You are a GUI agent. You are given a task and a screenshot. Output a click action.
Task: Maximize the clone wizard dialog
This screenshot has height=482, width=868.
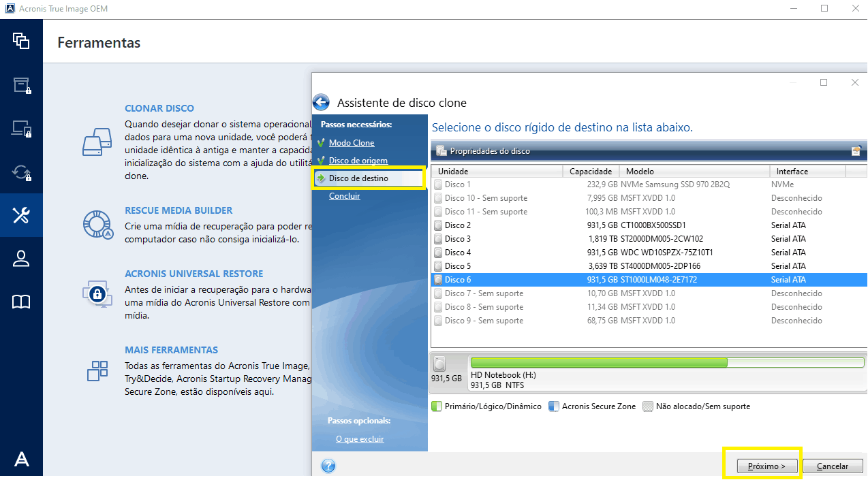[x=824, y=82]
